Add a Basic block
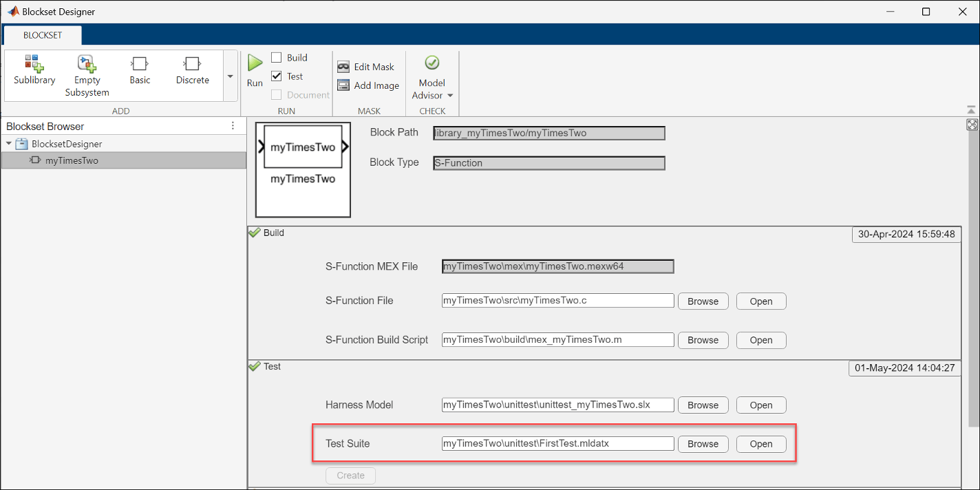Viewport: 980px width, 490px height. pyautogui.click(x=140, y=70)
